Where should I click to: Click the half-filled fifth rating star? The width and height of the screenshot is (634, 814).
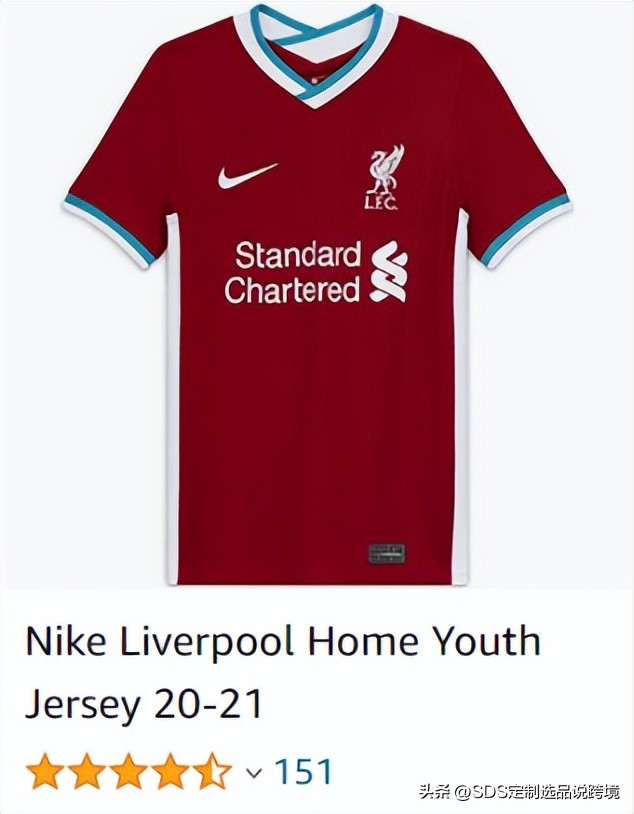click(x=212, y=772)
